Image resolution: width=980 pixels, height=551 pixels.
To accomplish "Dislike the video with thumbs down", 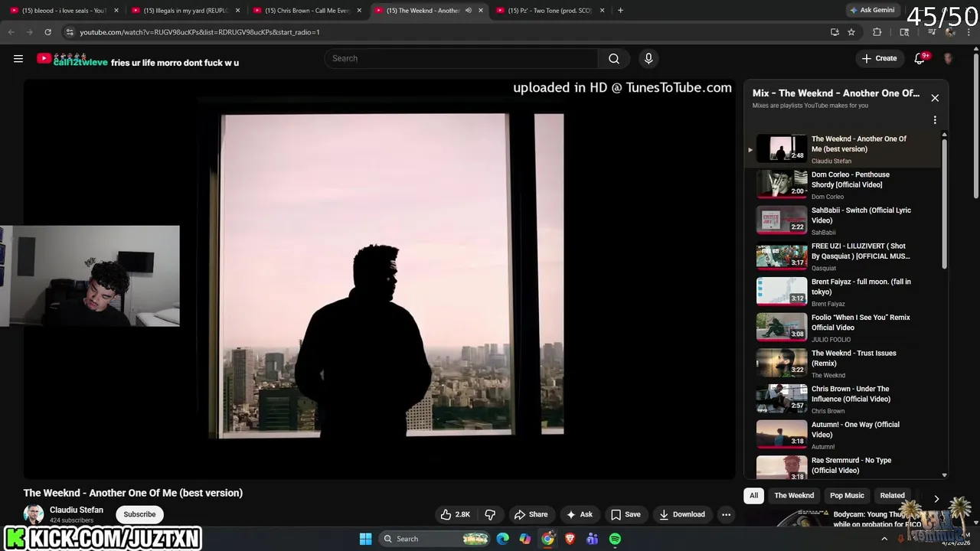I will (x=490, y=514).
